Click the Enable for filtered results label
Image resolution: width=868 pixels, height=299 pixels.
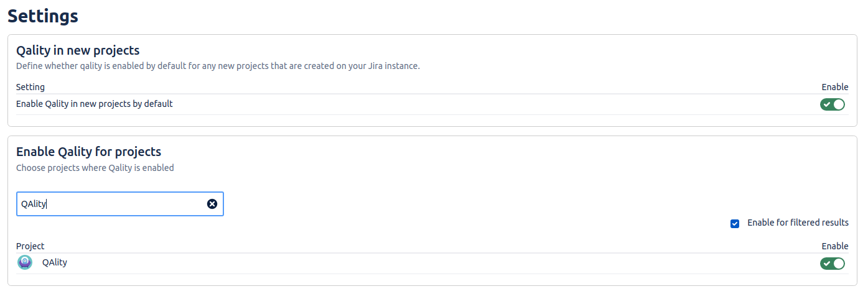coord(798,223)
